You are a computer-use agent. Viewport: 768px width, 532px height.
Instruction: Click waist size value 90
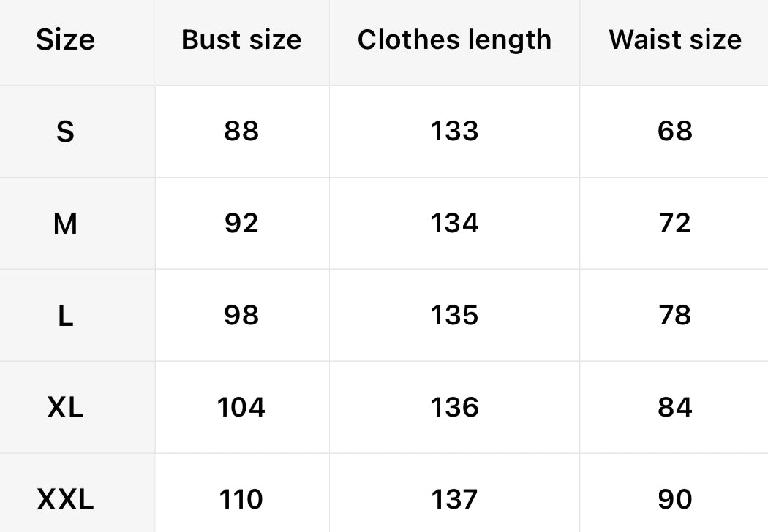click(x=674, y=500)
